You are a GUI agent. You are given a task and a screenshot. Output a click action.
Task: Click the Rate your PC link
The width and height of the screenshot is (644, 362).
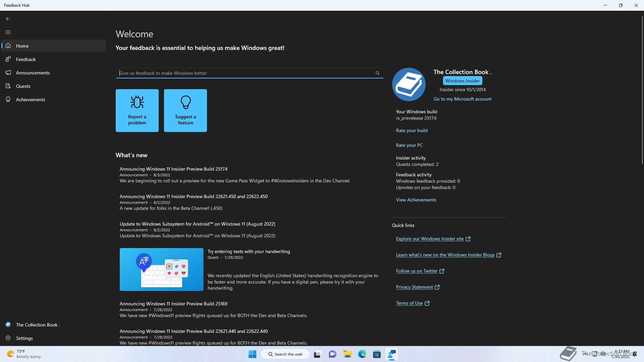[x=410, y=145]
